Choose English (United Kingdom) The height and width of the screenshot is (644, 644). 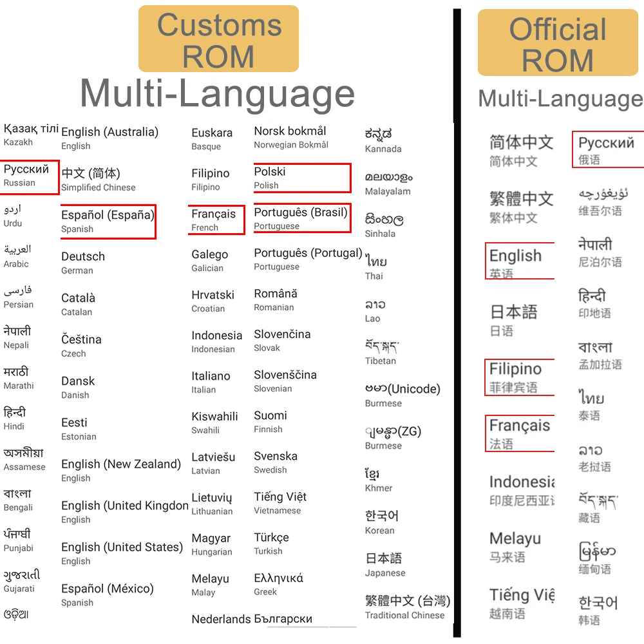pos(125,512)
